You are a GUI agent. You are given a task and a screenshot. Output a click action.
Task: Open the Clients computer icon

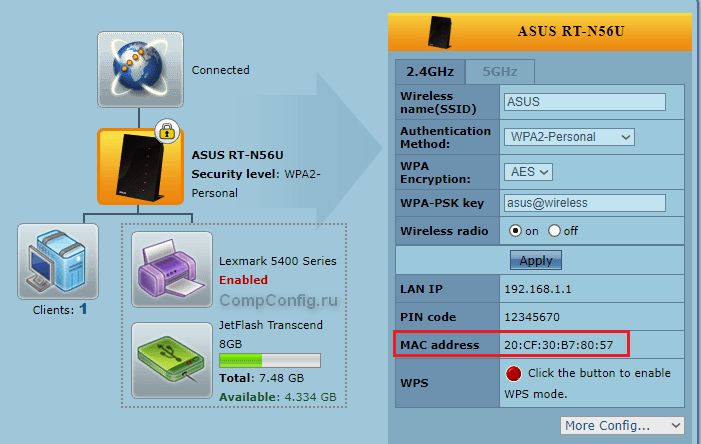pos(58,262)
